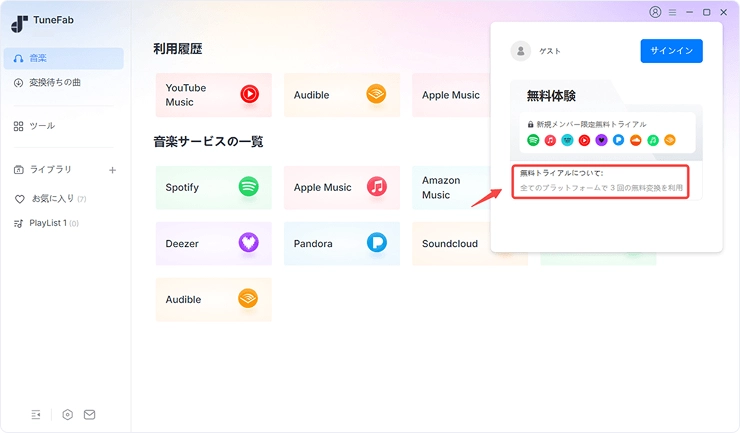
Task: Click the 無料トライアルについて text
Action: point(562,173)
